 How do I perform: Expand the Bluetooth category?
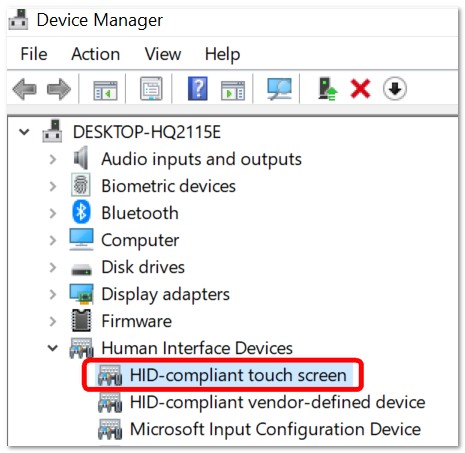[x=53, y=213]
